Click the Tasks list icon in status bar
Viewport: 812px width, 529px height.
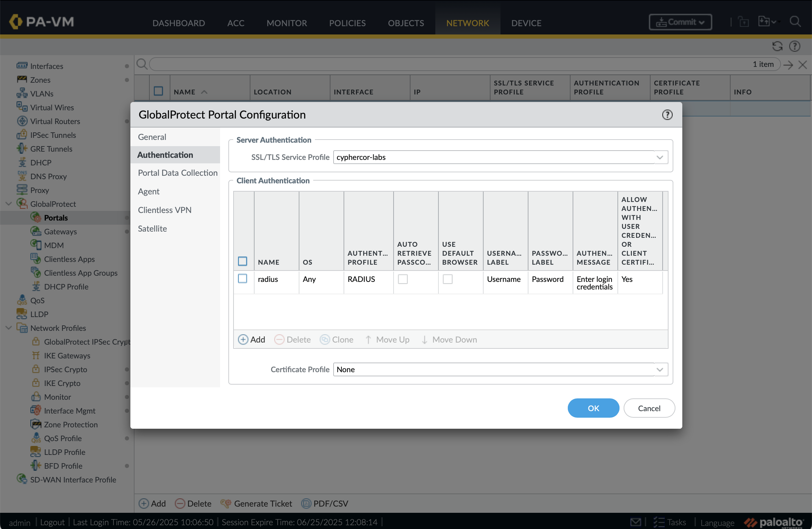pos(658,522)
